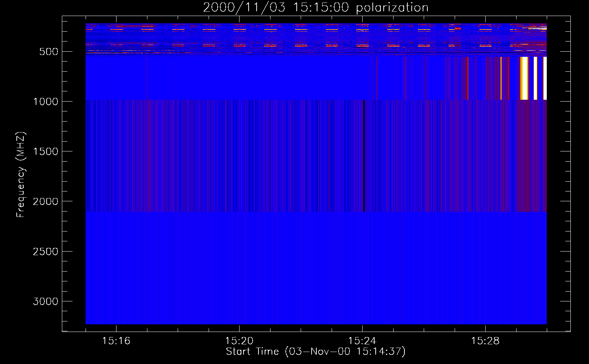Click the 15:24 time tick label

pos(362,341)
